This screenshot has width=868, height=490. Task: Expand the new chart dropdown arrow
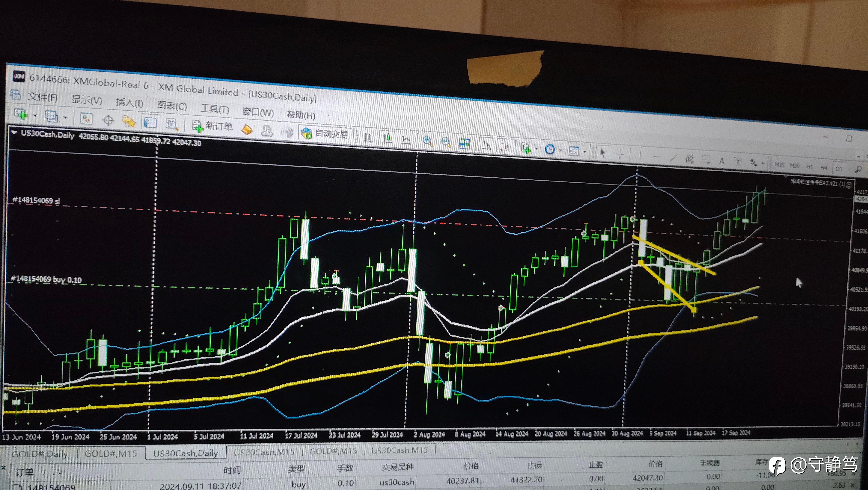(x=35, y=116)
